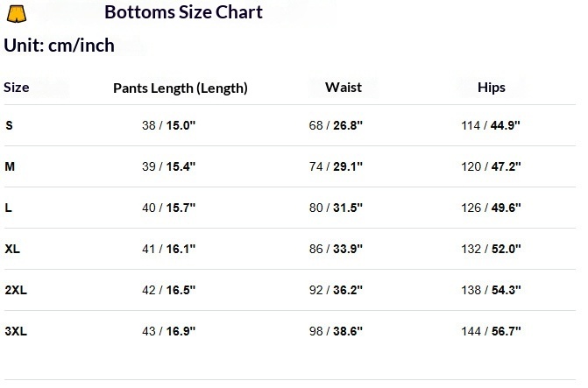This screenshot has height=388, width=588.
Task: Click the 144 / 56.7" hips cell
Action: pyautogui.click(x=491, y=331)
